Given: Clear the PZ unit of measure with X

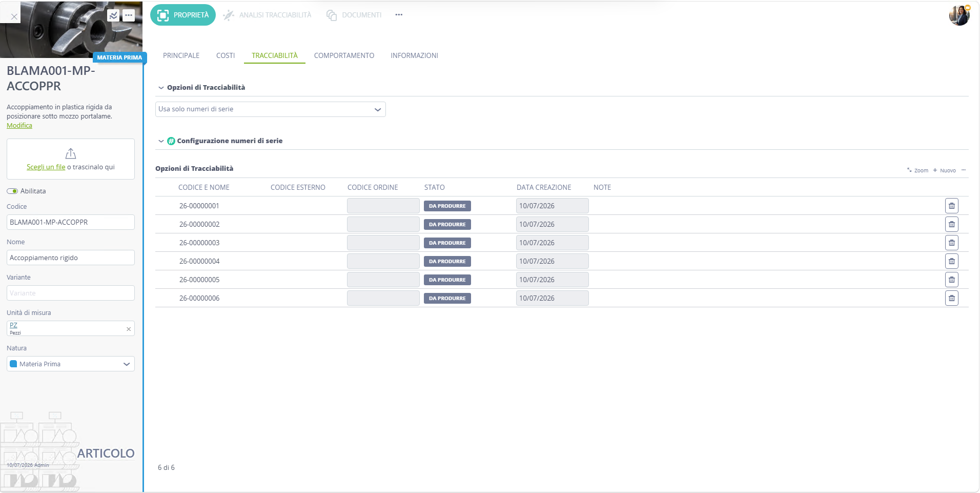Looking at the screenshot, I should point(129,329).
